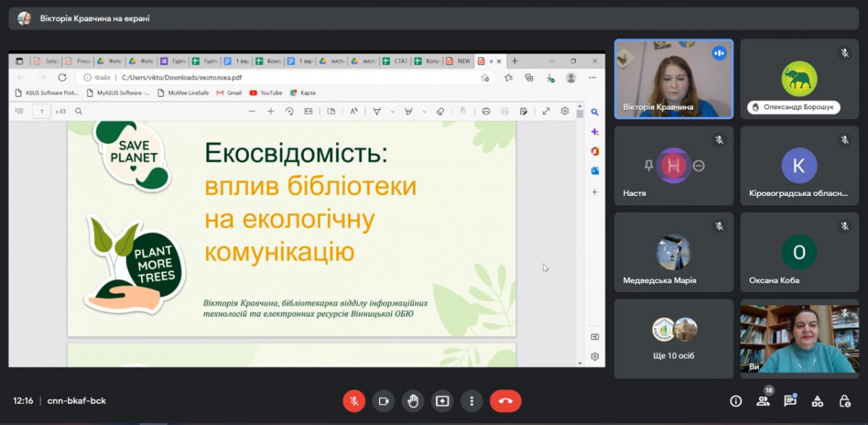Toggle the camera off
The image size is (868, 425).
pyautogui.click(x=383, y=401)
